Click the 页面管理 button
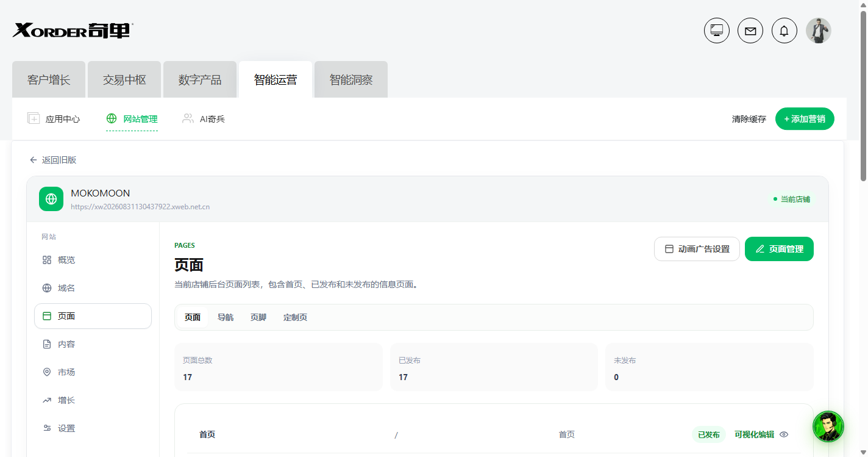868x457 pixels. coord(779,249)
